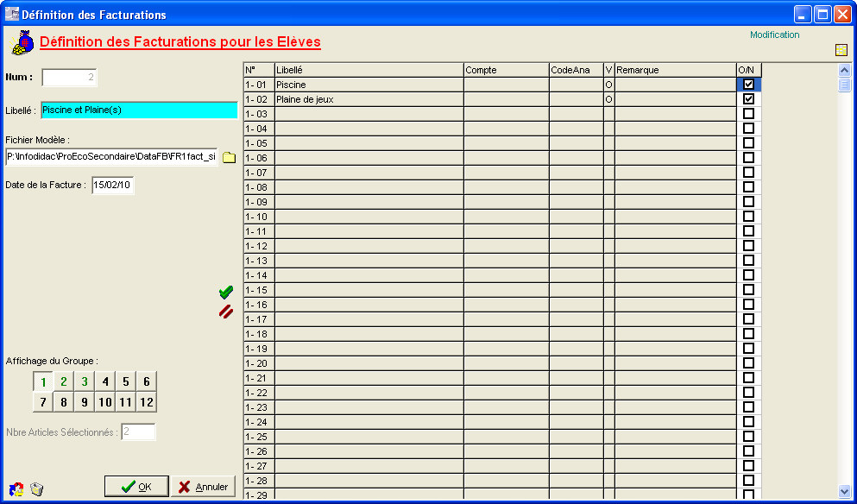Open the folder browse icon for Fichier Modèle

pos(229,157)
